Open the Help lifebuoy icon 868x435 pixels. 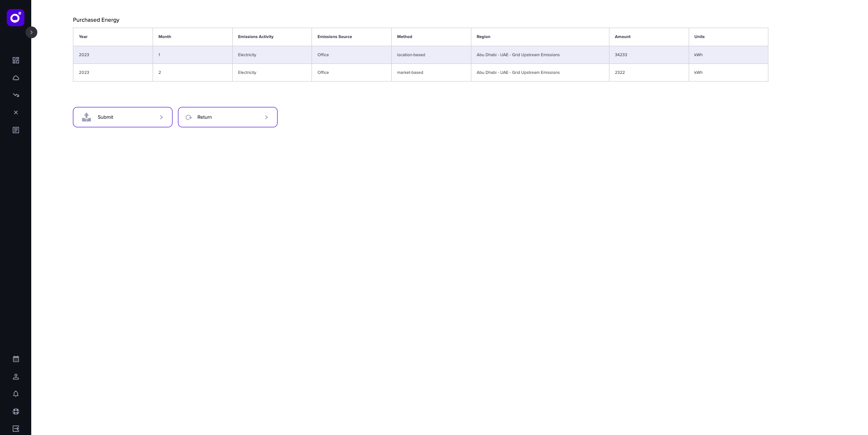coord(15,411)
